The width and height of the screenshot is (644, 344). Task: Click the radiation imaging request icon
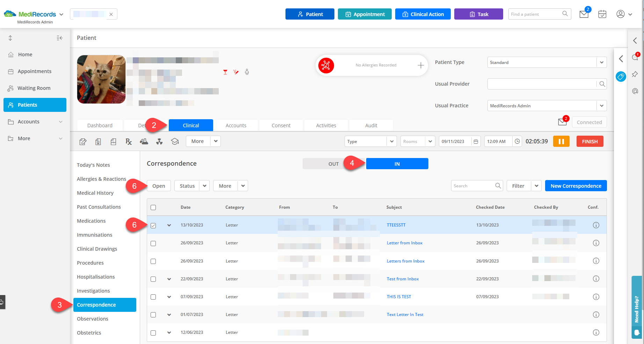click(159, 142)
